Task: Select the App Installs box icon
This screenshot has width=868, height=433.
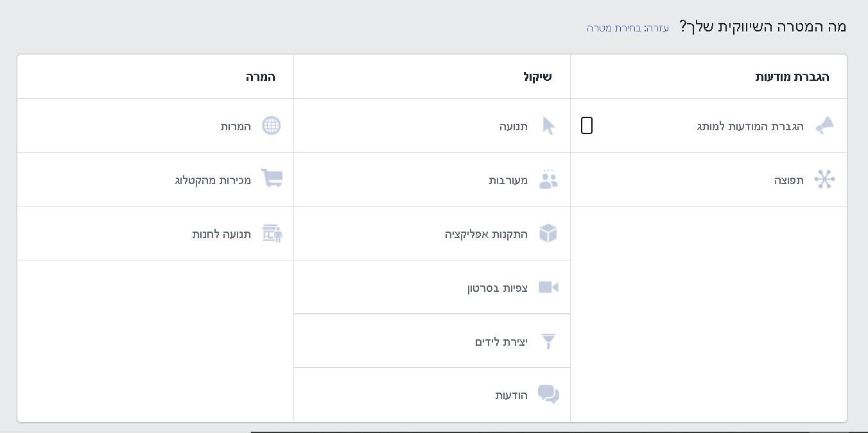Action: (x=548, y=233)
